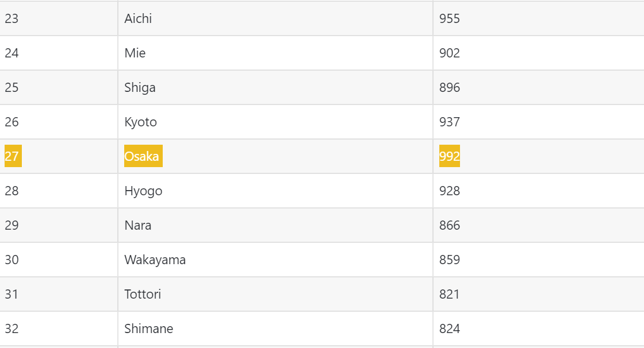Select the Wakayama name cell
This screenshot has height=348, width=644.
click(x=275, y=260)
